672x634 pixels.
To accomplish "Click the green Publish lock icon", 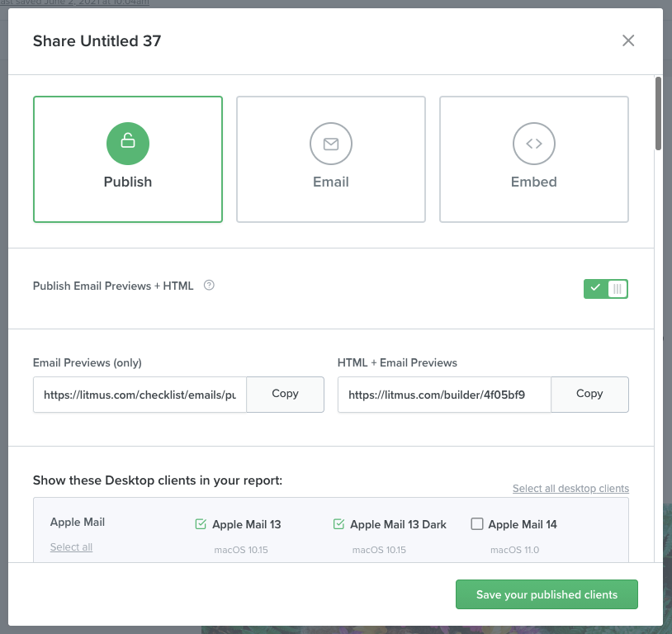I will 128,144.
